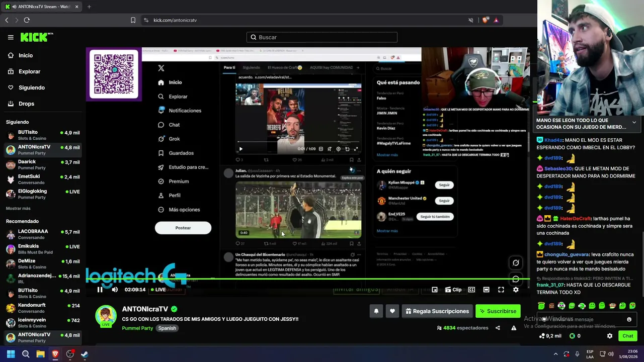Click the first quick emote in chat
644x362 pixels.
tap(541, 306)
